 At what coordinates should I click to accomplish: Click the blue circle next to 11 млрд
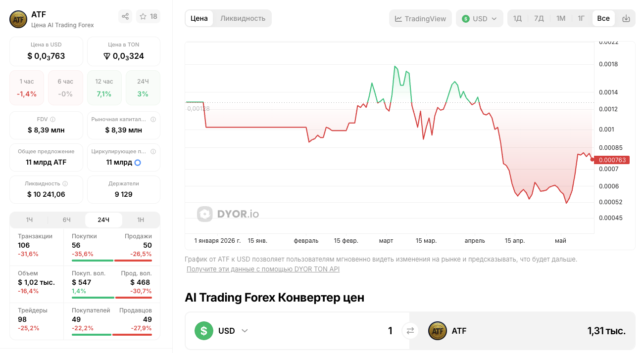click(138, 162)
